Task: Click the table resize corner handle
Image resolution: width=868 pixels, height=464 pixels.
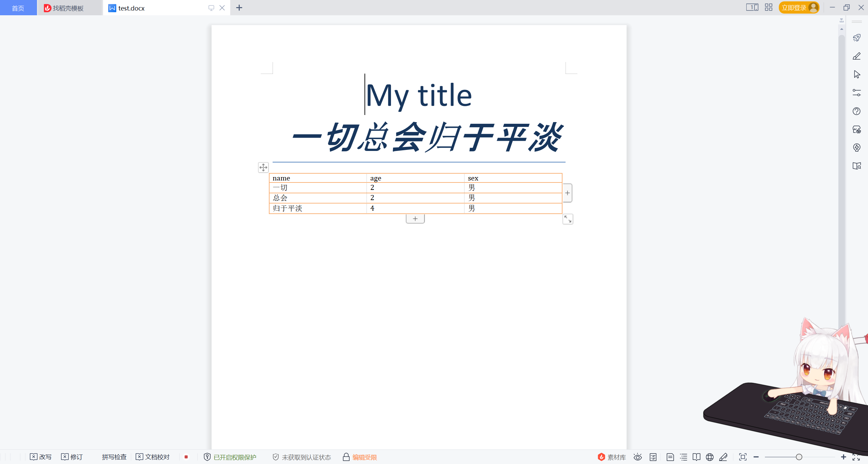Action: pos(568,219)
